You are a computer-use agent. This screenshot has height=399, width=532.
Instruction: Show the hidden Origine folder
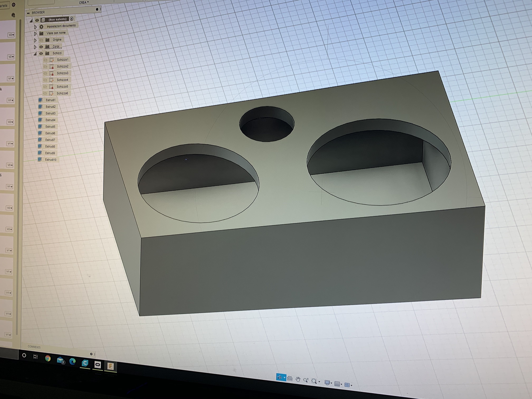(x=41, y=40)
